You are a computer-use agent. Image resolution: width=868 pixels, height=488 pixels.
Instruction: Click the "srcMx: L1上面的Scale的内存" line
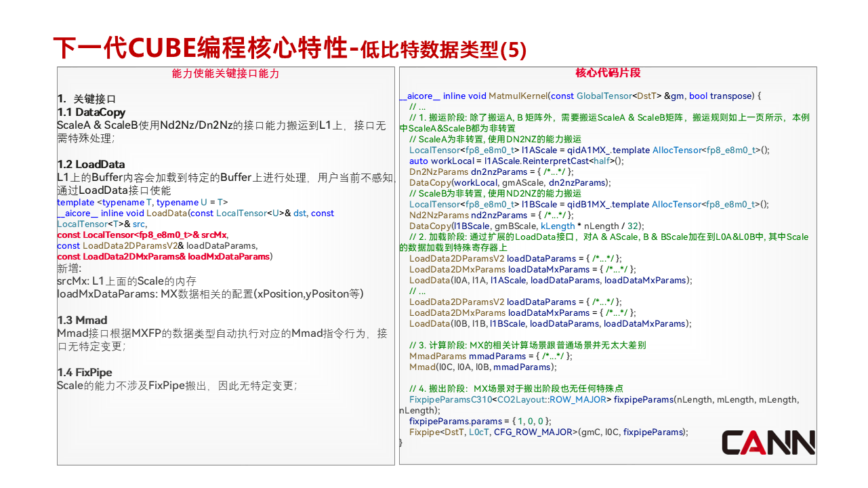click(127, 281)
